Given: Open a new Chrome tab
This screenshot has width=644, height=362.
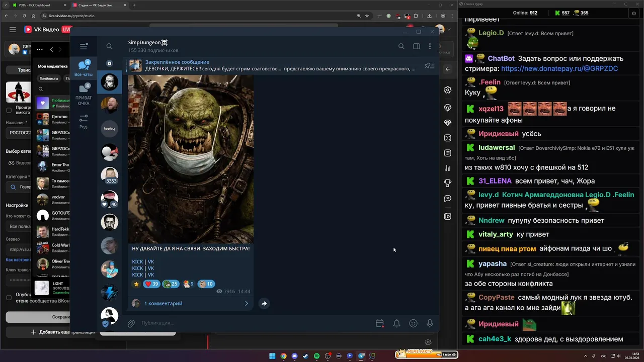Looking at the screenshot, I should click(134, 5).
